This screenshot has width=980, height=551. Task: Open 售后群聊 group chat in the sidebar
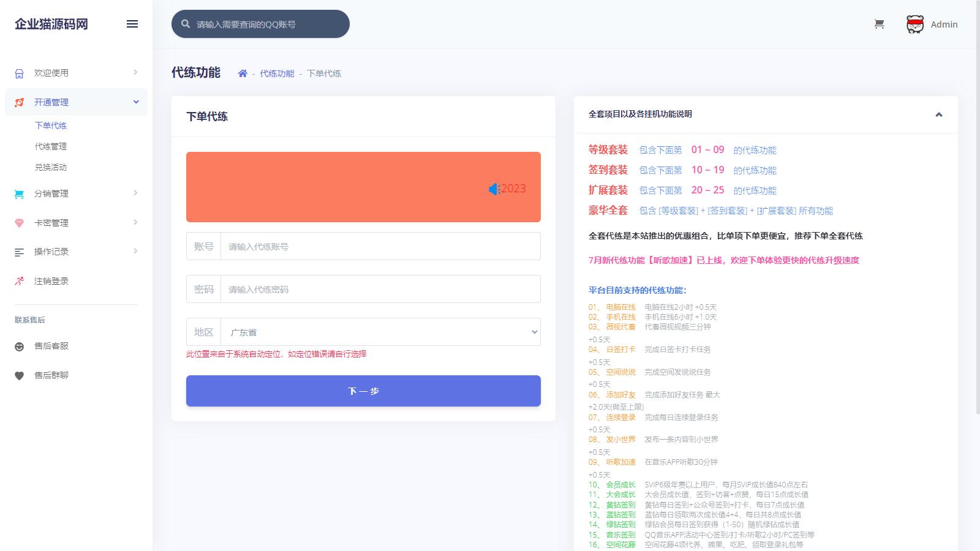(51, 376)
